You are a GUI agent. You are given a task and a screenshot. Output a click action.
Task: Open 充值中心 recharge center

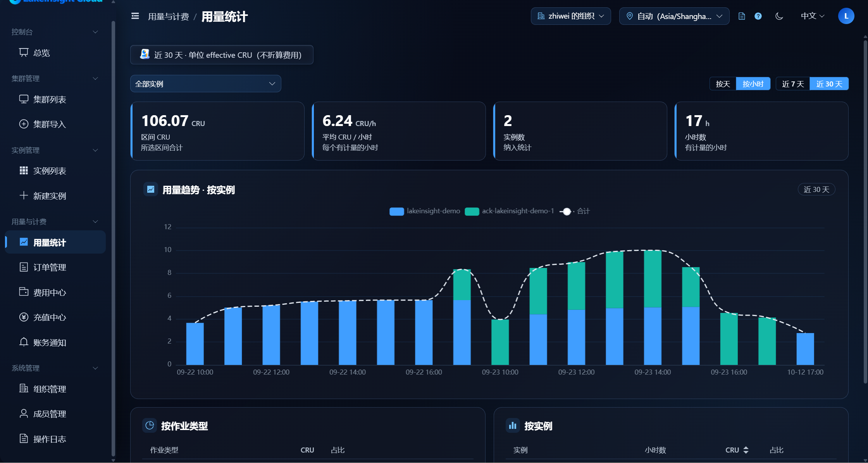point(55,317)
